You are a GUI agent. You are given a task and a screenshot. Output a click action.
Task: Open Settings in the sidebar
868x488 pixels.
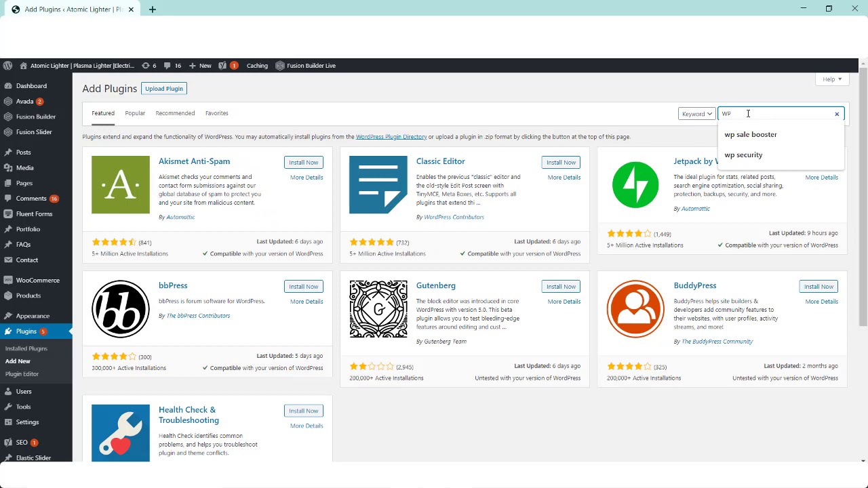click(x=27, y=422)
